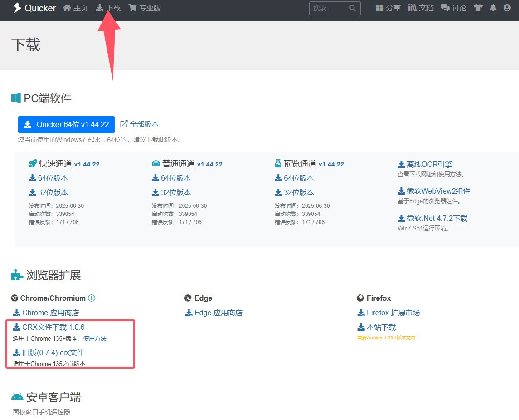Download 普通通道 64位版本
The image size is (519, 420).
pyautogui.click(x=171, y=178)
